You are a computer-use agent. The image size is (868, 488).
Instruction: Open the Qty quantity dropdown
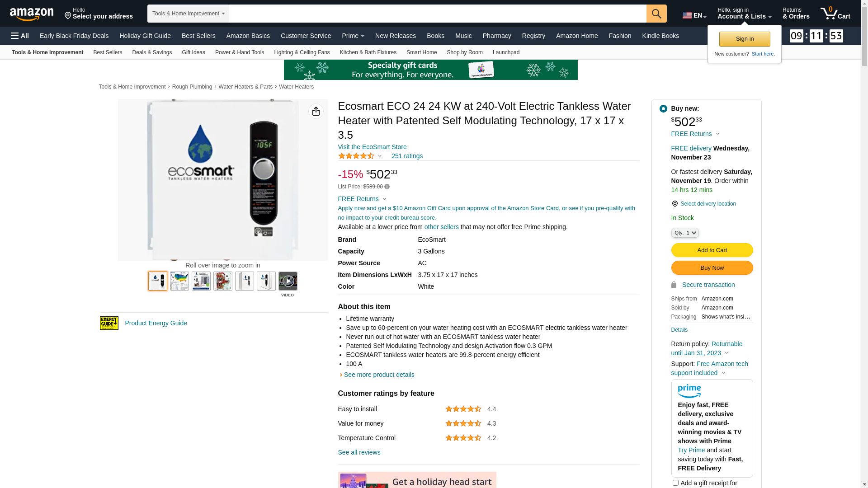point(685,233)
